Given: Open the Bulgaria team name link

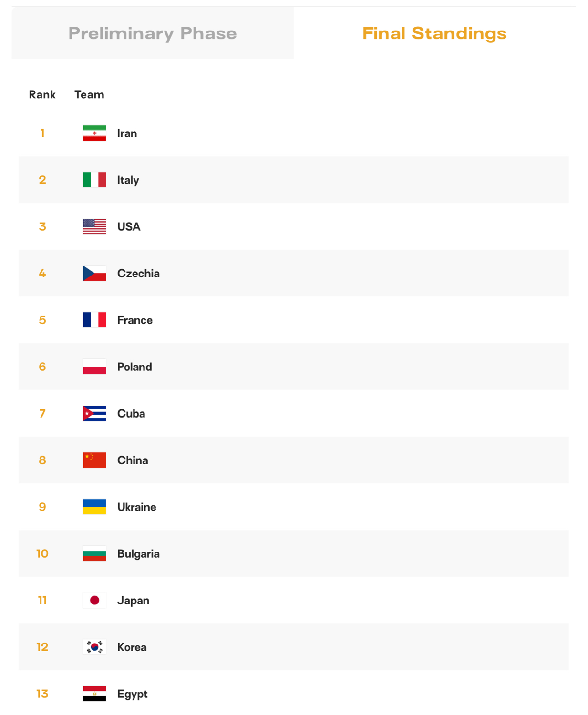Looking at the screenshot, I should tap(138, 554).
